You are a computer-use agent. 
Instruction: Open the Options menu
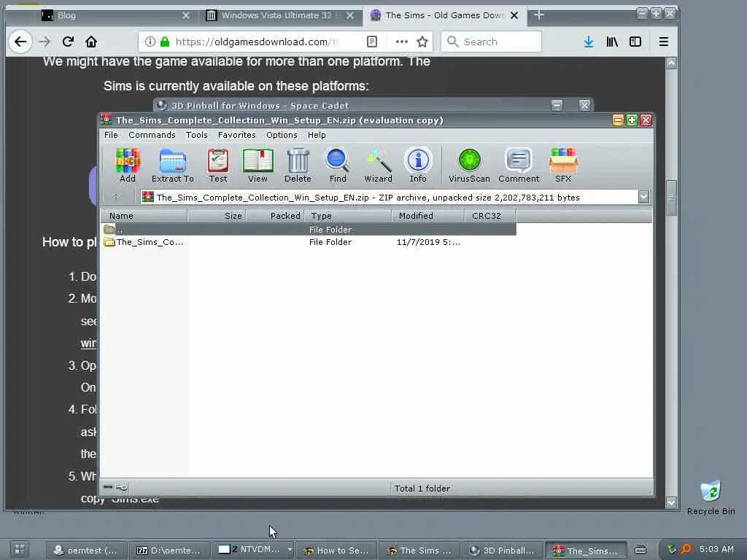coord(282,135)
